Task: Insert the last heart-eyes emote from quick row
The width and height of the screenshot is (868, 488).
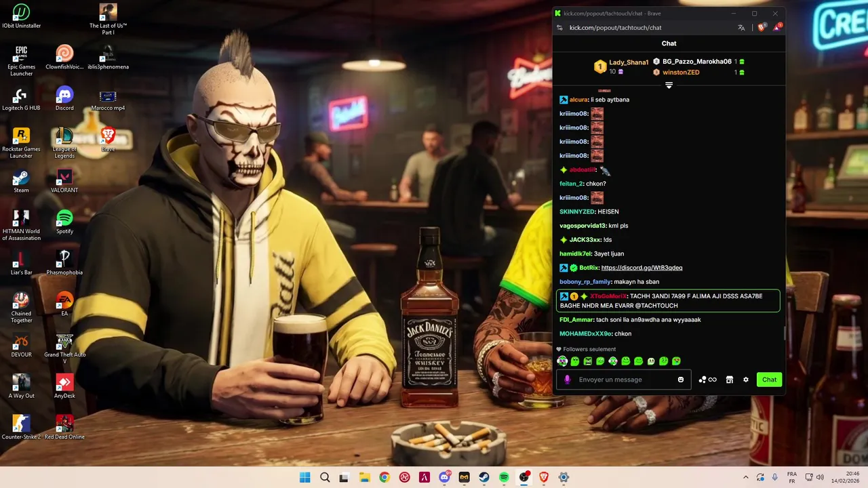Action: [676, 361]
